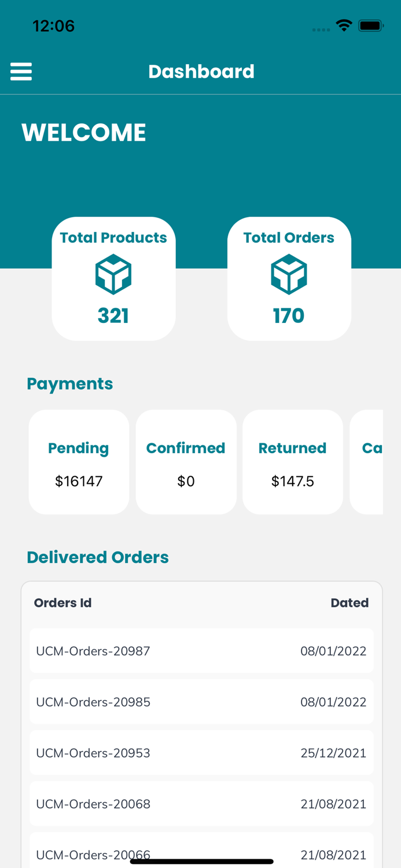Tap the Wi-Fi status icon
This screenshot has height=868, width=401.
[344, 25]
